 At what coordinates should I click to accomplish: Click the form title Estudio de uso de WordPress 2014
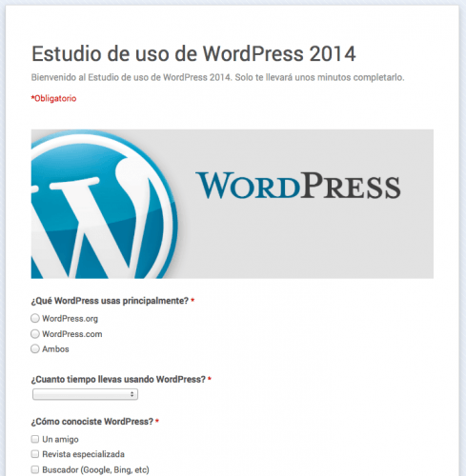point(193,53)
